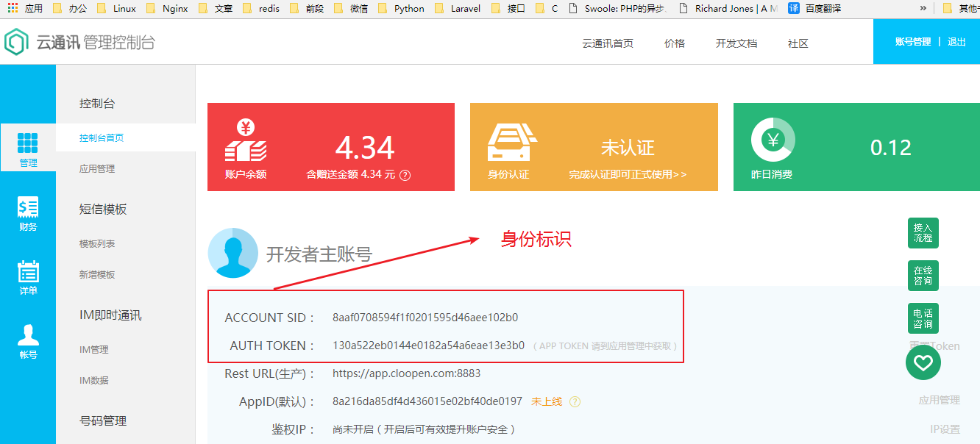The width and height of the screenshot is (980, 444).
Task: Select the 帐号 person sidebar icon
Action: [28, 336]
